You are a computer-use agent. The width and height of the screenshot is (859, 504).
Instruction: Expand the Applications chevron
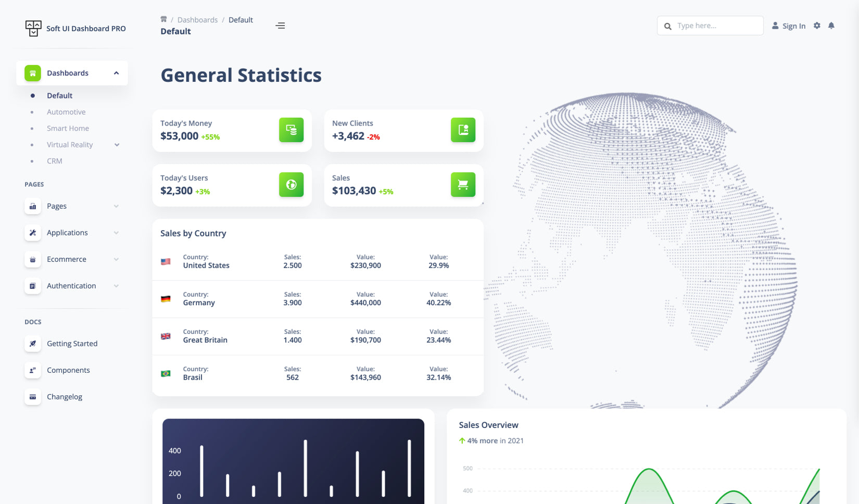[117, 233]
